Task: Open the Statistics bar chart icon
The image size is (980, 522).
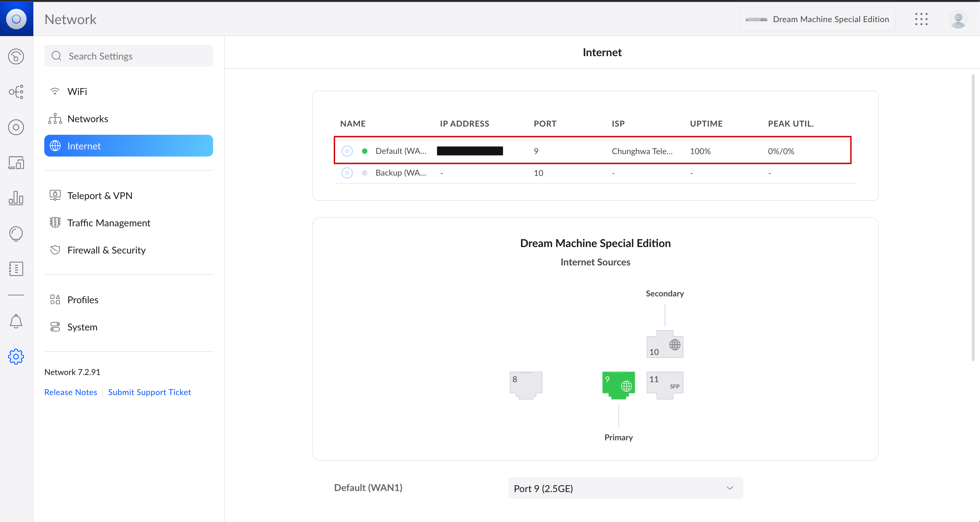Action: [x=16, y=198]
